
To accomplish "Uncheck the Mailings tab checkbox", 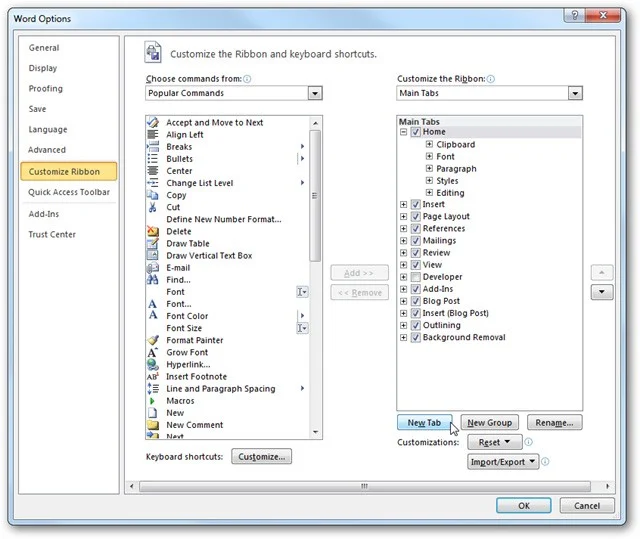I will pos(416,241).
